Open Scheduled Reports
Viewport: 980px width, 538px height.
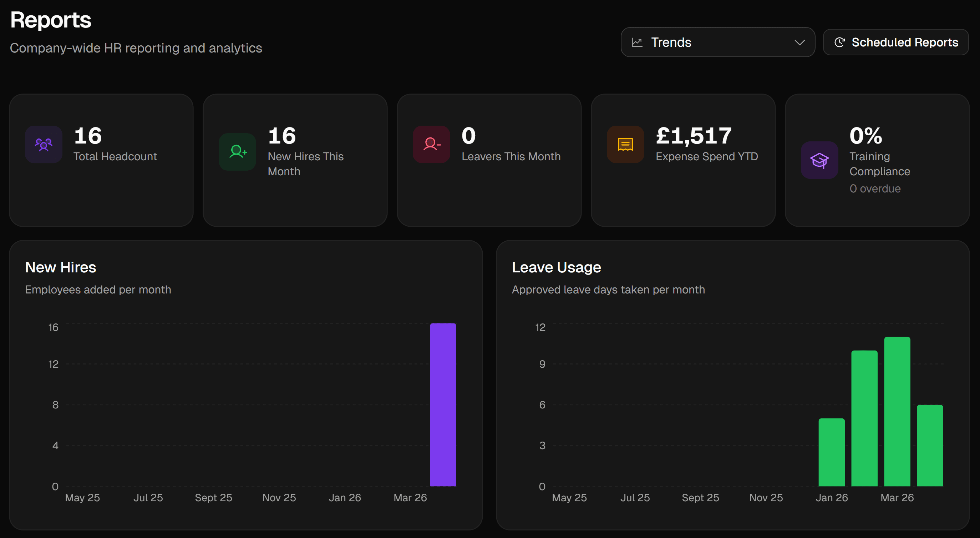(896, 42)
